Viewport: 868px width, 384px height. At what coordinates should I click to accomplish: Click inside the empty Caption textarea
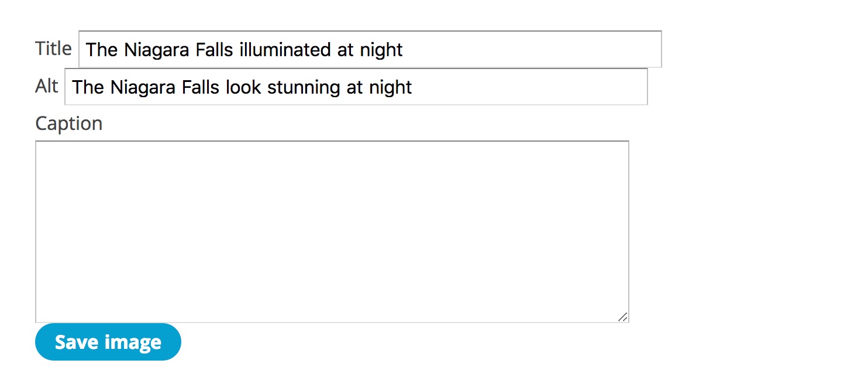coord(332,231)
